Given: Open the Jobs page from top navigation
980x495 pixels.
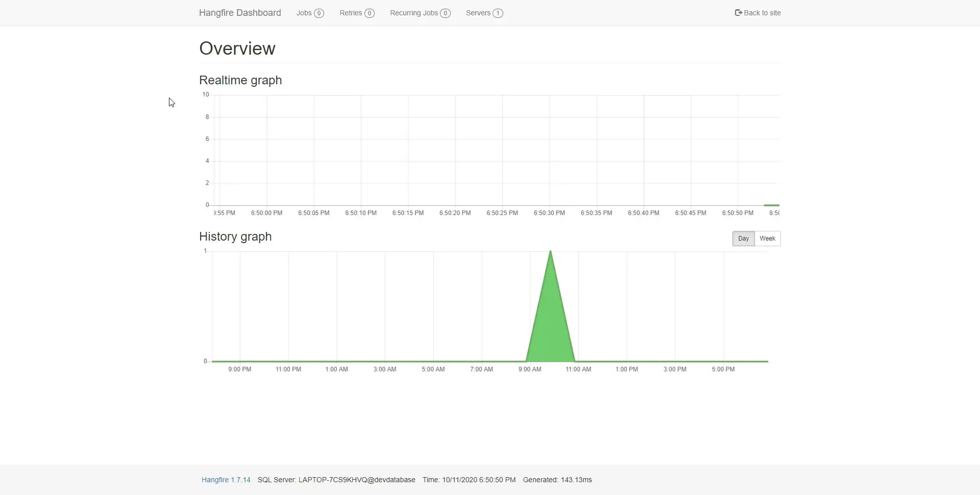Looking at the screenshot, I should pyautogui.click(x=305, y=13).
